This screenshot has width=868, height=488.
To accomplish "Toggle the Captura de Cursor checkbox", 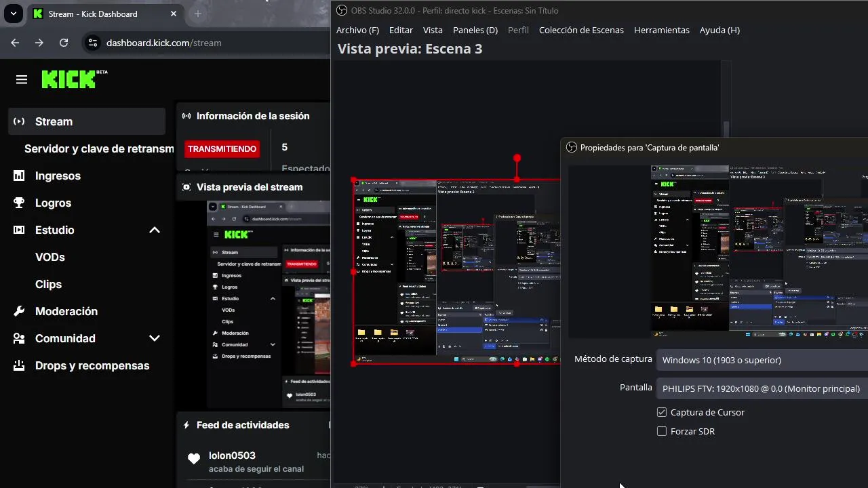I will click(x=662, y=412).
